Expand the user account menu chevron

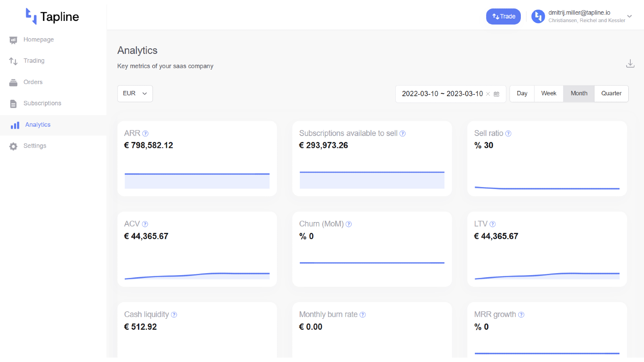tap(630, 16)
